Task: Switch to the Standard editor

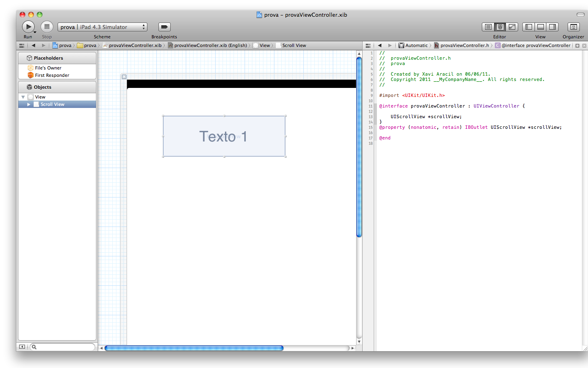Action: pos(488,27)
